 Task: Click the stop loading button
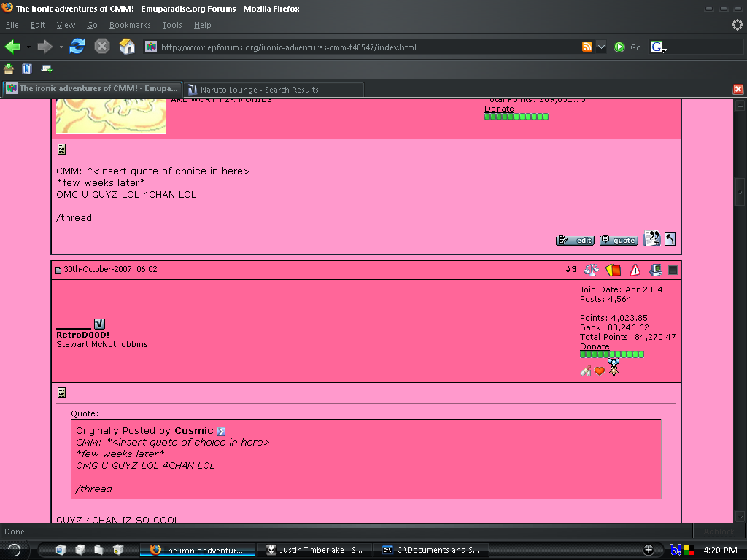102,46
